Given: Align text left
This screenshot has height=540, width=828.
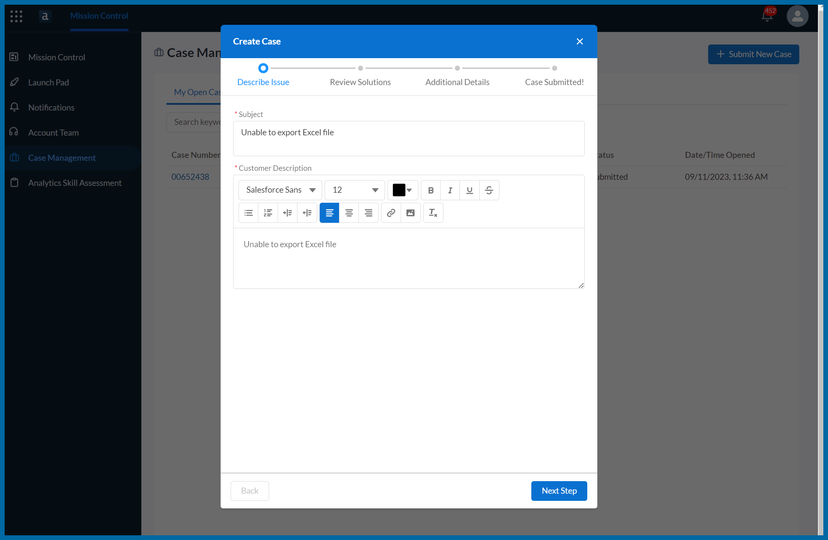Looking at the screenshot, I should tap(330, 213).
